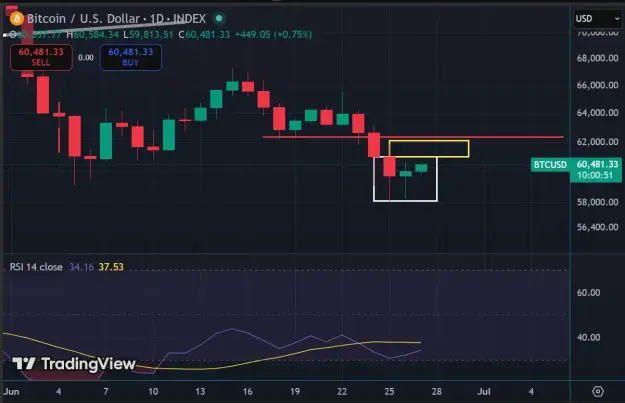This screenshot has width=625, height=403.
Task: Click the green market status dot
Action: [x=219, y=18]
